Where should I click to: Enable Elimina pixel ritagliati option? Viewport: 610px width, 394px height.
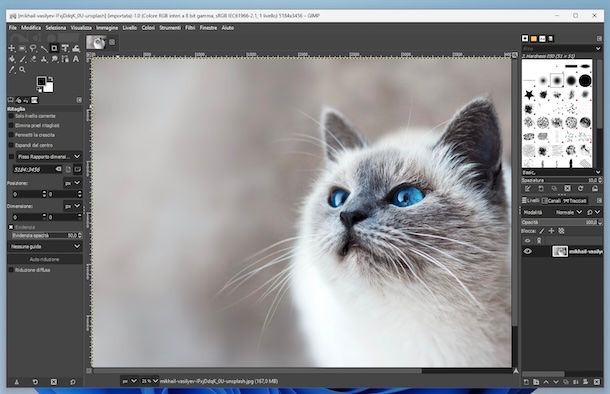point(11,126)
